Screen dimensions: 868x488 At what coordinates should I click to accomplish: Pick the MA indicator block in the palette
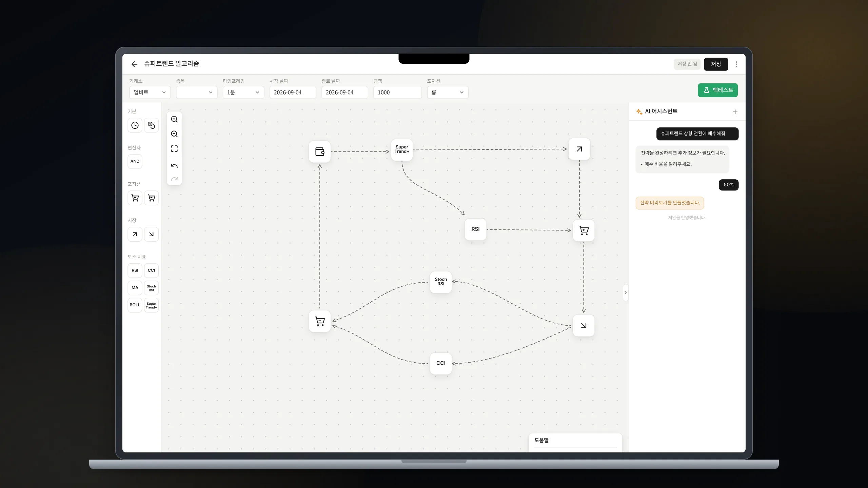coord(135,288)
